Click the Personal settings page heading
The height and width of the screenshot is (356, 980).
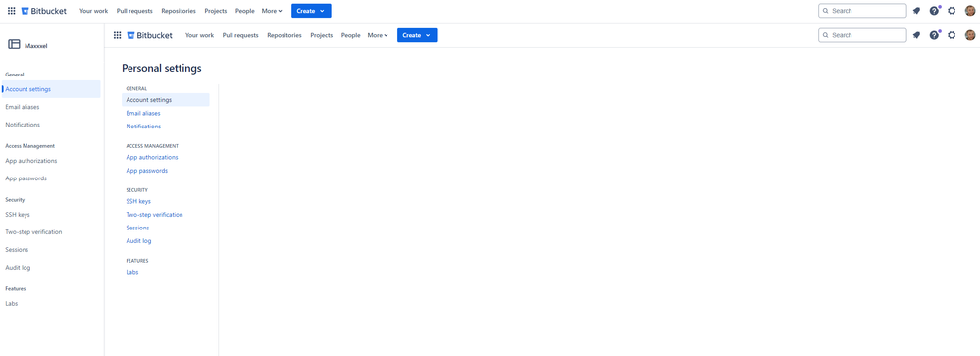[x=161, y=68]
